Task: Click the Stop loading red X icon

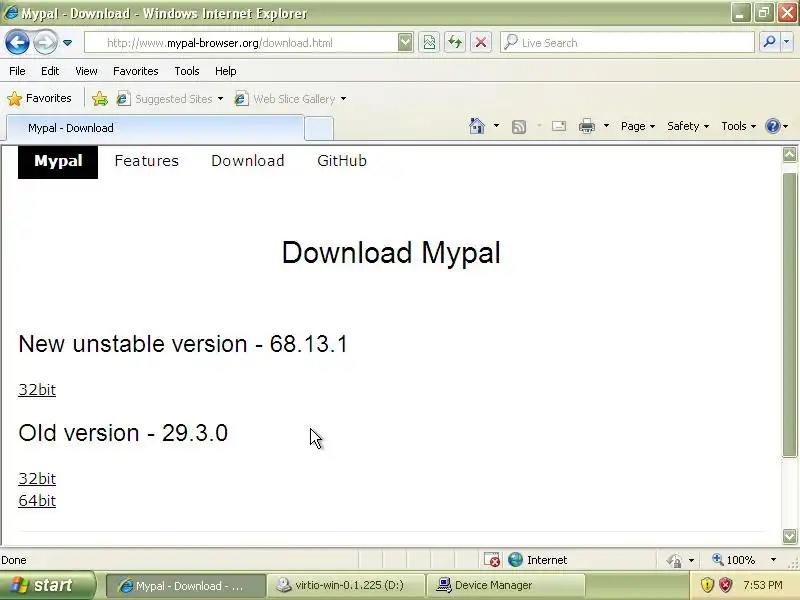Action: click(x=481, y=42)
